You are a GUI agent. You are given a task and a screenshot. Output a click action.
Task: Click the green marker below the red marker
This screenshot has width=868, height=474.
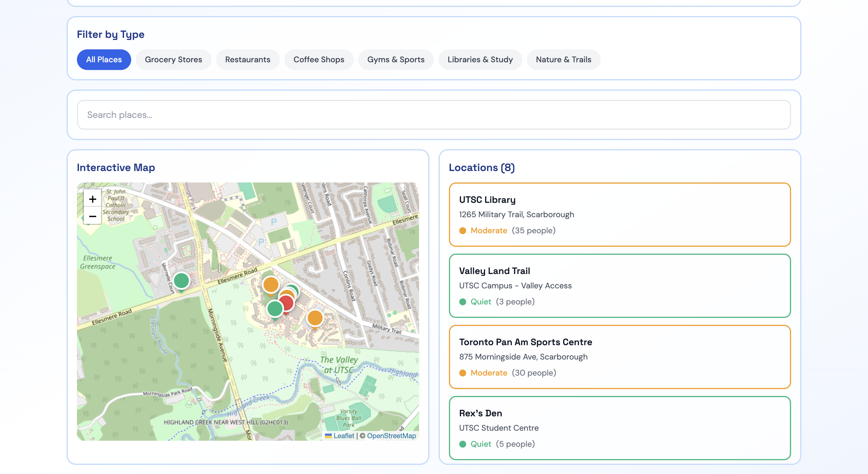tap(274, 309)
